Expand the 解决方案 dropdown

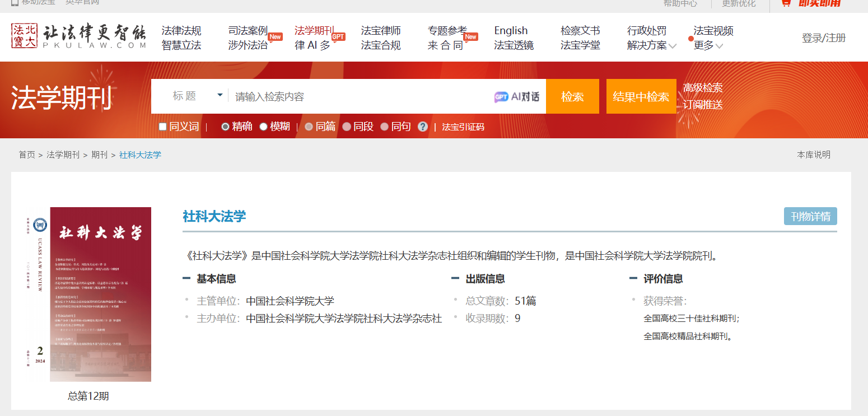(x=673, y=46)
